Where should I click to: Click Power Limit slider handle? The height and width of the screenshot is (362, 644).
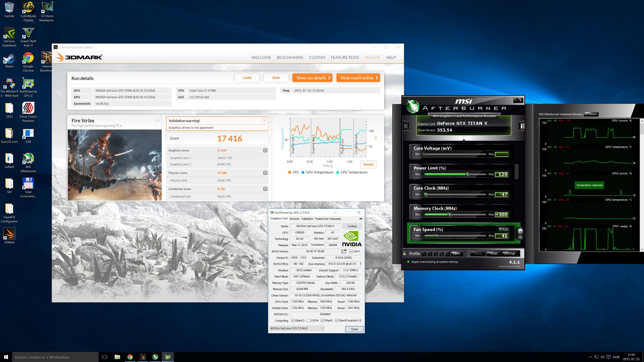coord(467,174)
